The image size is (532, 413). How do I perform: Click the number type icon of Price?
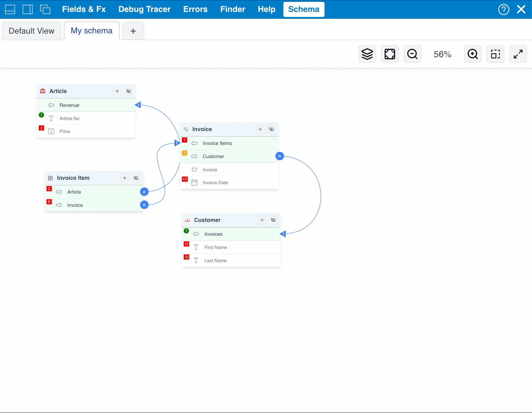[x=51, y=131]
